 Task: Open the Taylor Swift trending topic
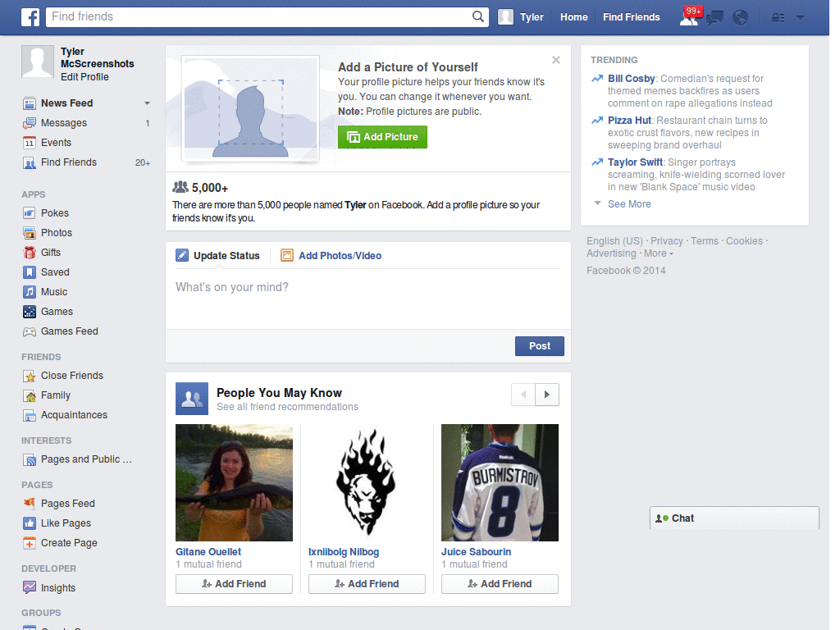(x=636, y=162)
